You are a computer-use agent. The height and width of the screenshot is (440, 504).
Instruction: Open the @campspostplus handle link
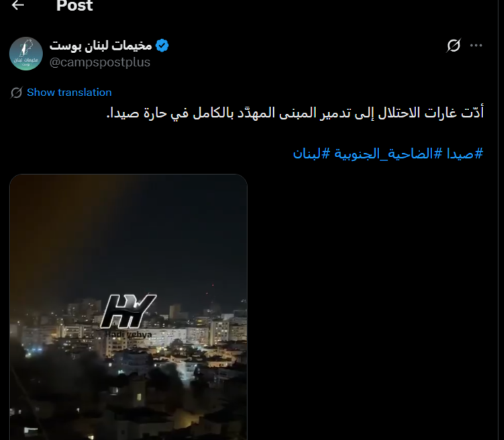tap(99, 62)
